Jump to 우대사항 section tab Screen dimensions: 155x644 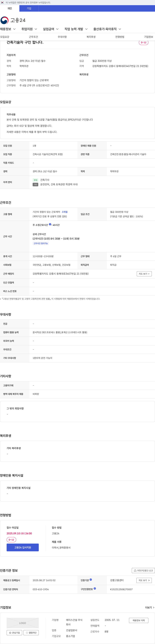(x=62, y=37)
